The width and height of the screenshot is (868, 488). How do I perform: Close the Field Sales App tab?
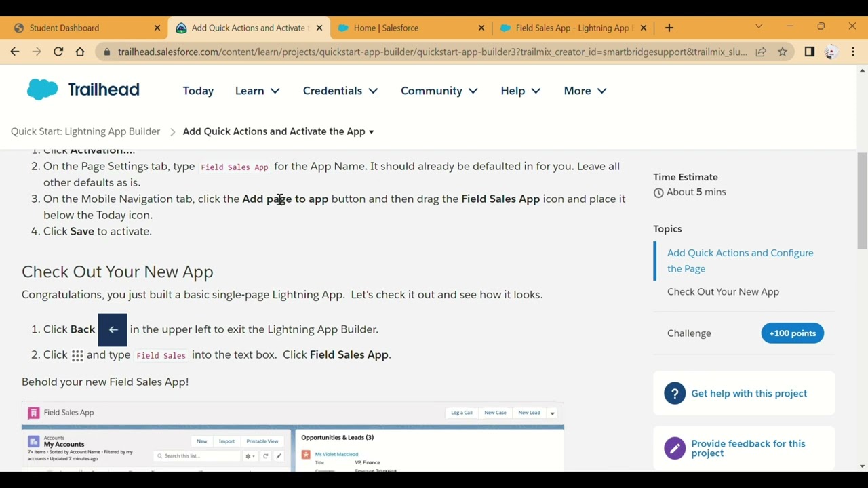click(644, 28)
